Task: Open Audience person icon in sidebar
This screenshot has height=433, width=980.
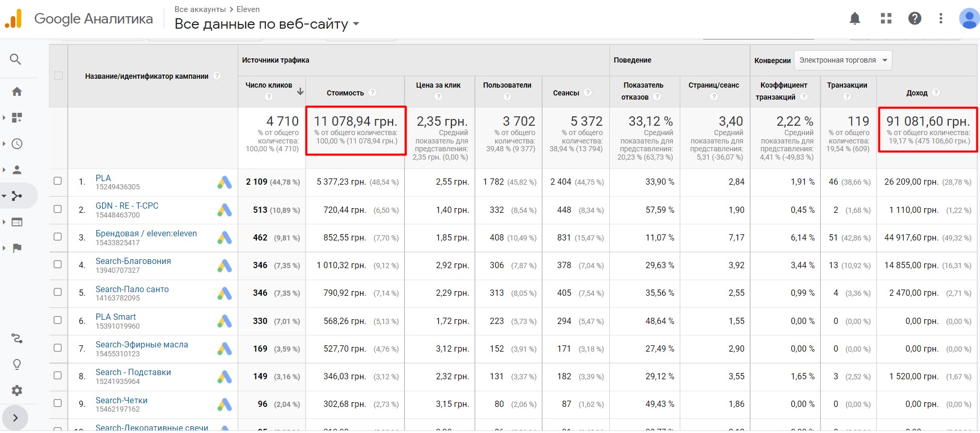Action: tap(17, 170)
